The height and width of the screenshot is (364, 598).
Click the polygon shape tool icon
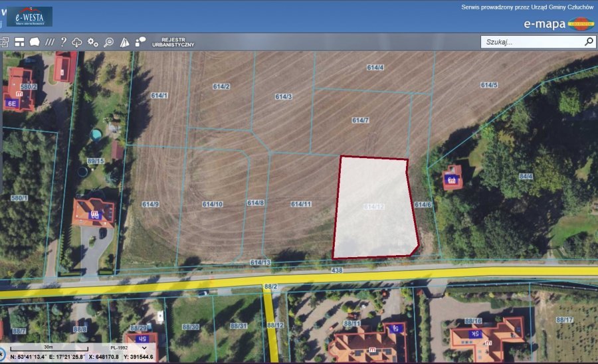tap(35, 42)
